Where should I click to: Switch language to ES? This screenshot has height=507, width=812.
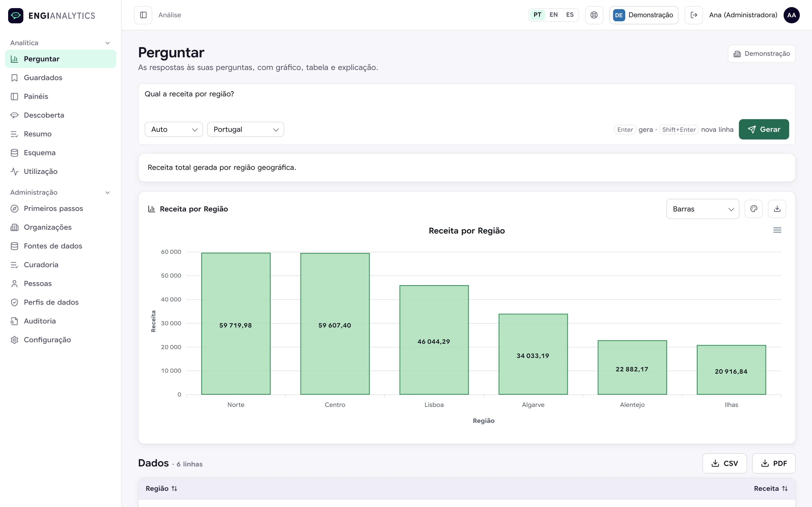click(x=570, y=15)
